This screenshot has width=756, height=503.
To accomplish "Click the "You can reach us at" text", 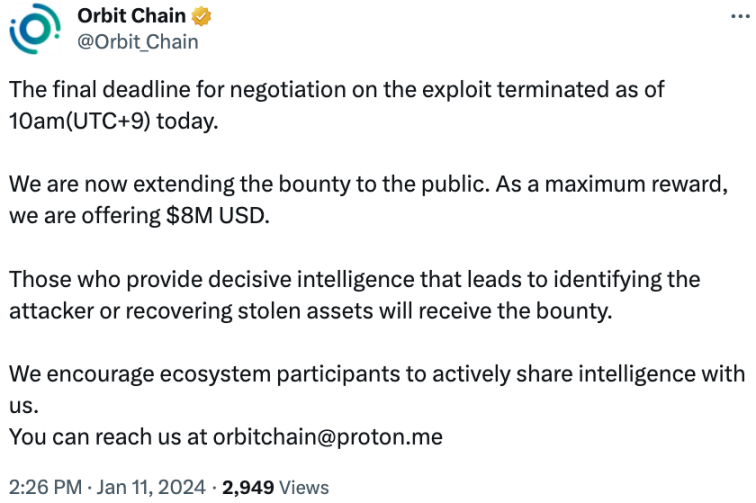I will (x=105, y=437).
